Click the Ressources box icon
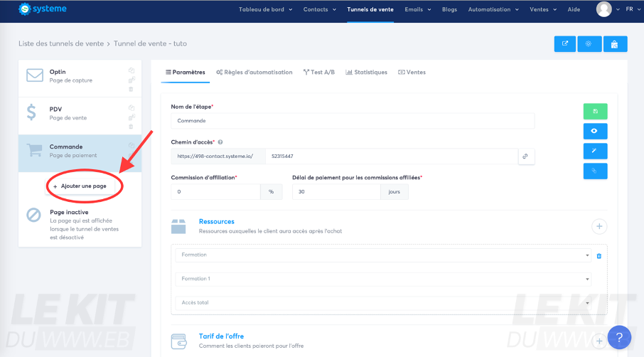This screenshot has width=644, height=357. (x=178, y=226)
